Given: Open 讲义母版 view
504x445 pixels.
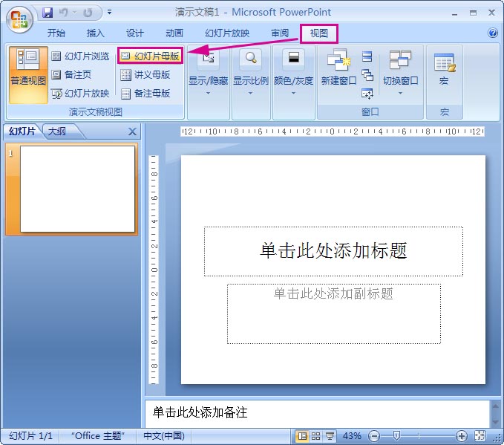Looking at the screenshot, I should (x=145, y=74).
